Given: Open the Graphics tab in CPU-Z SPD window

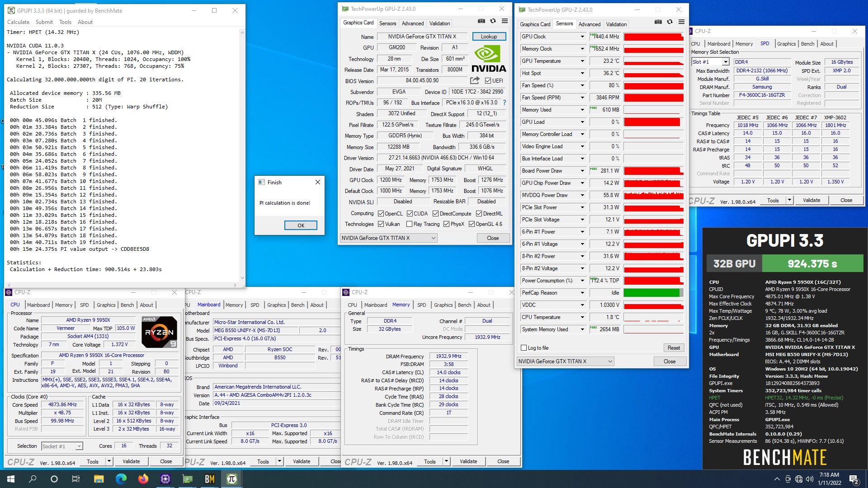Looking at the screenshot, I should 786,44.
